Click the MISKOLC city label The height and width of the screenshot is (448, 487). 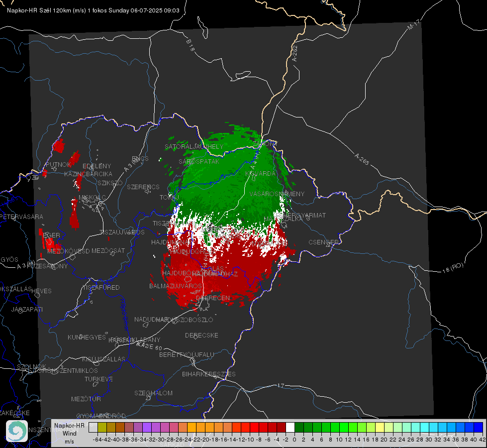(92, 198)
